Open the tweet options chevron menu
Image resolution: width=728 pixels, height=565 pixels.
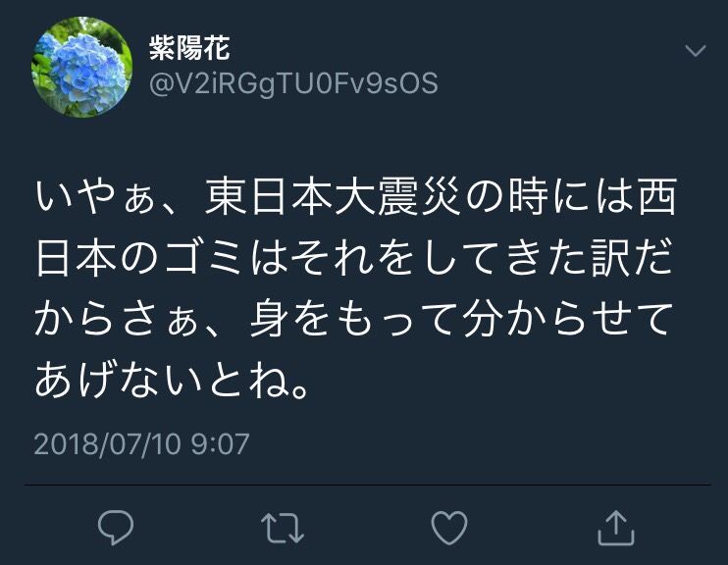696,50
